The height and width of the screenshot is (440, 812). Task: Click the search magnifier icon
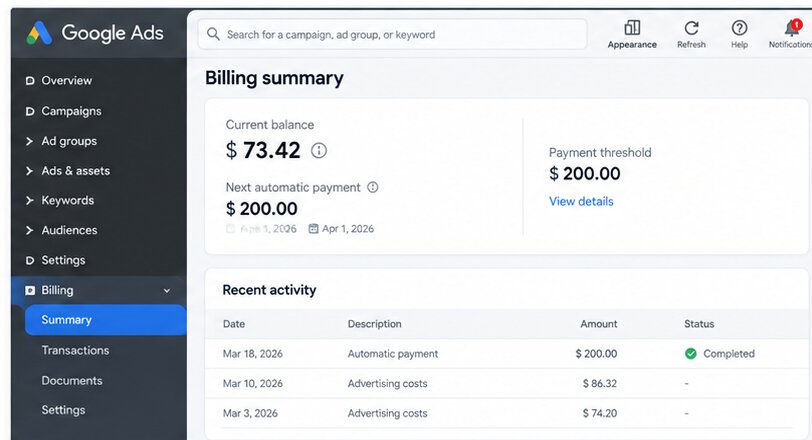(213, 34)
